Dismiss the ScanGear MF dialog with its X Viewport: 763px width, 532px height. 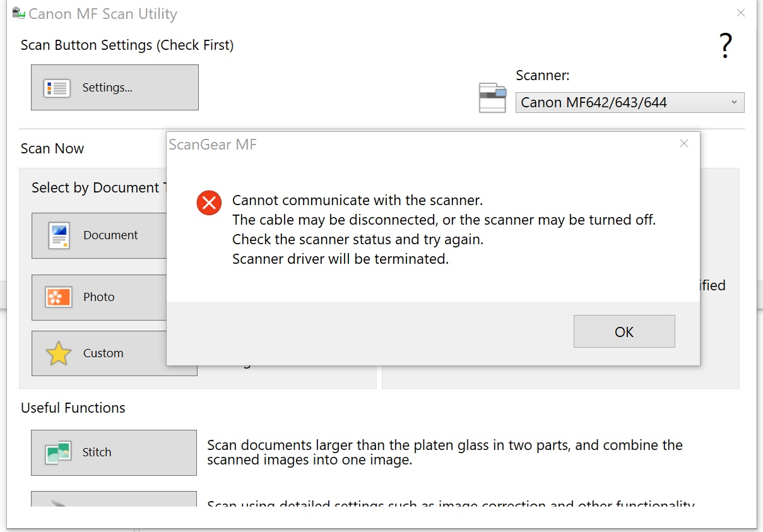point(683,143)
